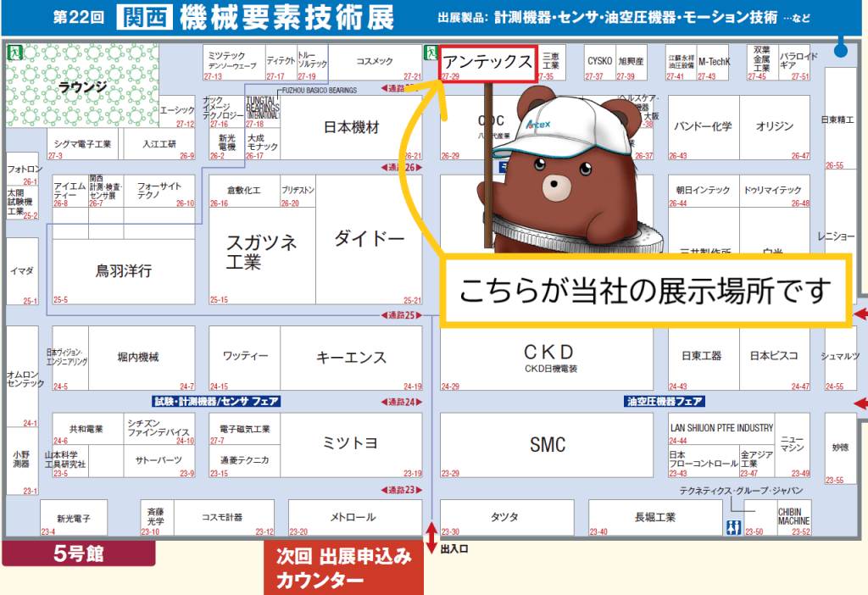The image size is (868, 595).
Task: Click the サトーパーツ booth
Action: coord(159,461)
